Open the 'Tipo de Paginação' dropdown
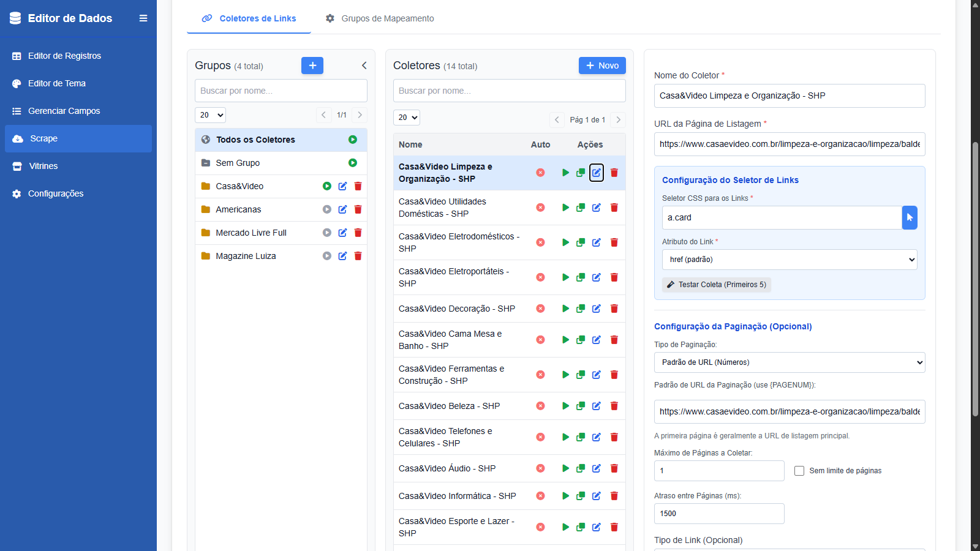This screenshot has width=980, height=551. pyautogui.click(x=789, y=362)
